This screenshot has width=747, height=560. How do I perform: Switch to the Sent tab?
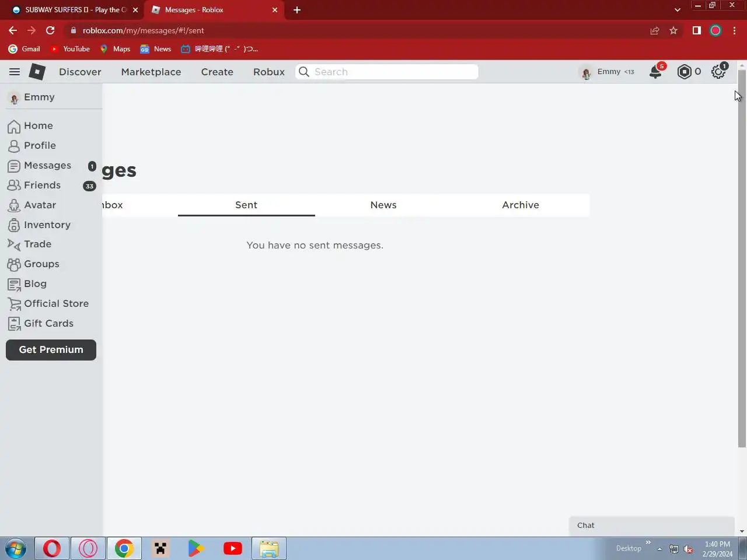click(246, 205)
